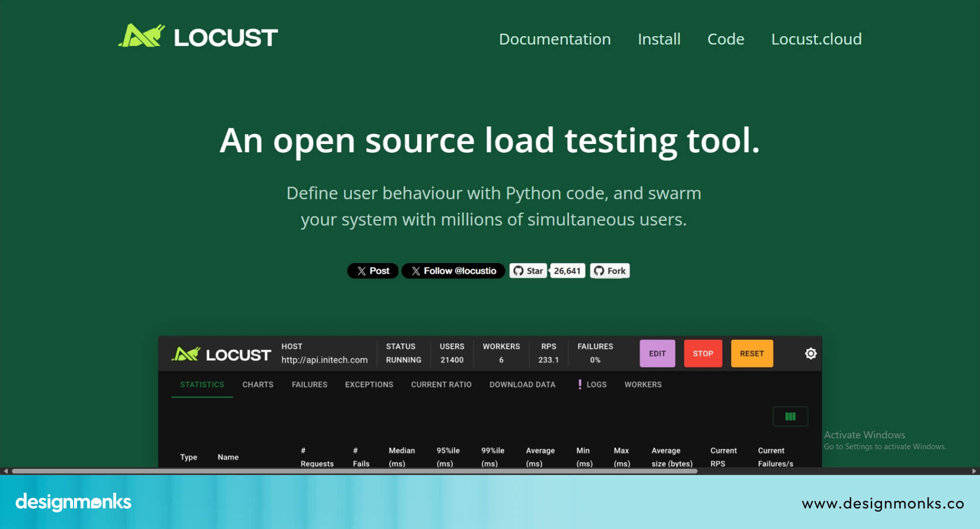
Task: Click the horizontal scrollbar thumb
Action: tap(354, 471)
